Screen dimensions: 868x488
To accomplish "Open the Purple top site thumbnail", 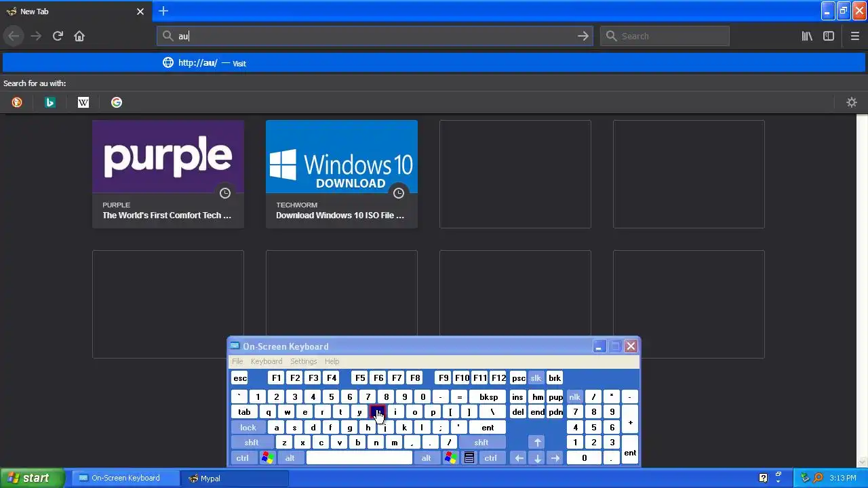I will 168,174.
